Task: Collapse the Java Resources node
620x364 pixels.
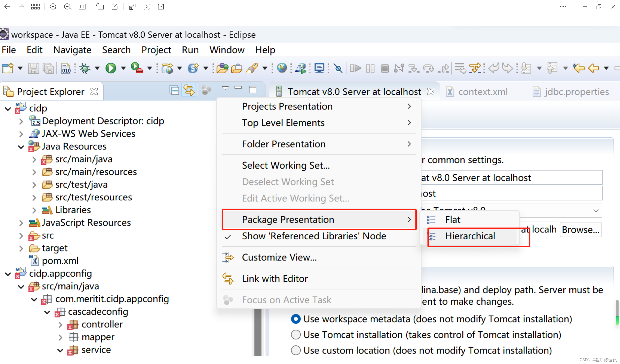Action: point(21,147)
